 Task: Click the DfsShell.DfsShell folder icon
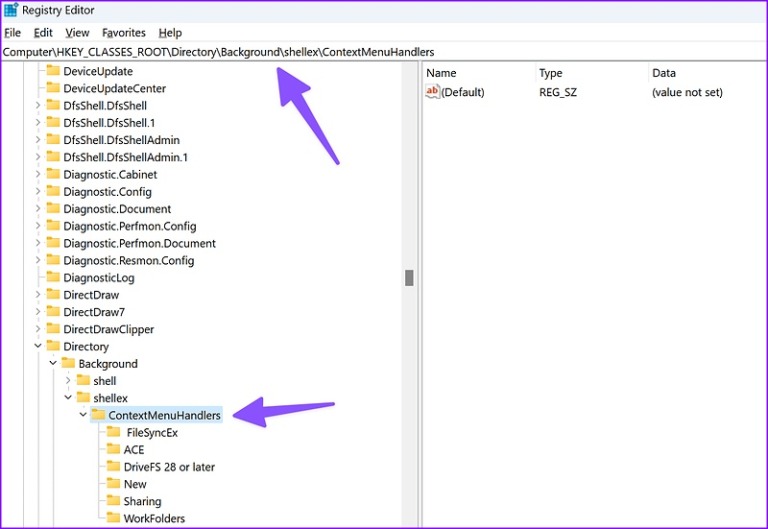pos(53,105)
